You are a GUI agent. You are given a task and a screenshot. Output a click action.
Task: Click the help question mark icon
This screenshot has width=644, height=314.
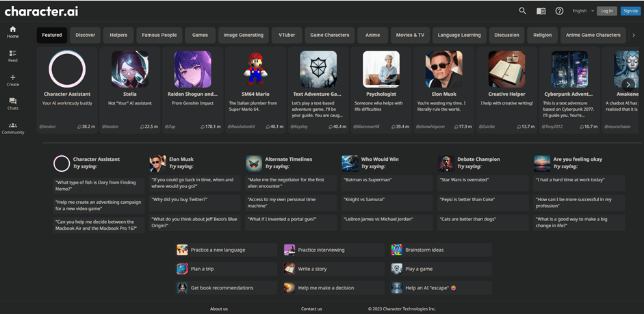pyautogui.click(x=559, y=11)
